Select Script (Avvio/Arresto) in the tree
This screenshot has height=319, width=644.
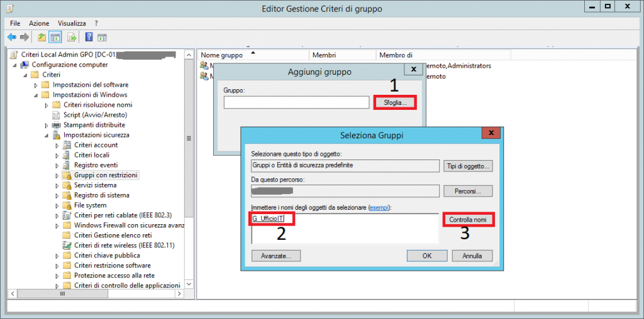click(95, 115)
